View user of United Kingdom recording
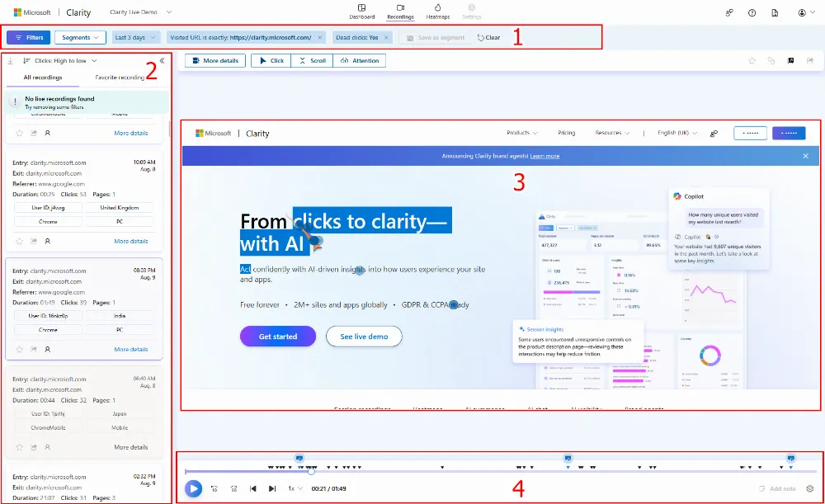825x504 pixels. 47,241
